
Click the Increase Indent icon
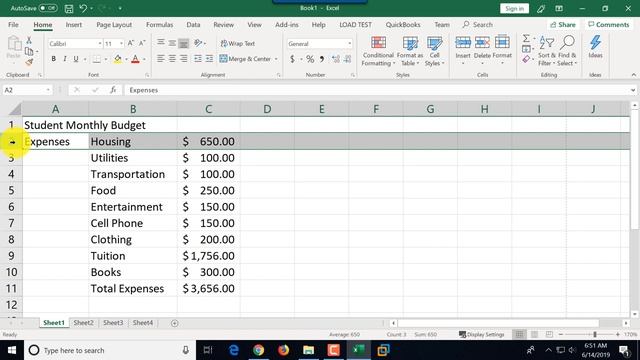point(209,59)
